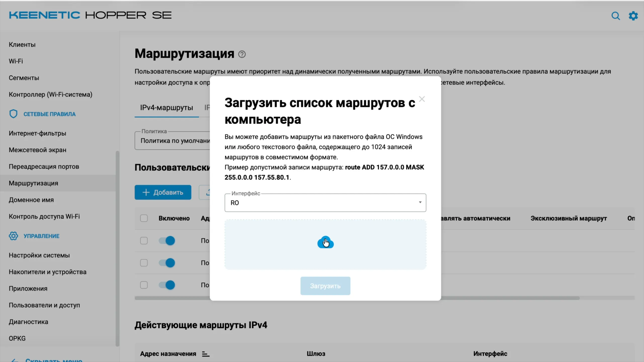This screenshot has height=362, width=644.
Task: Close the upload routes dialog
Action: [422, 99]
